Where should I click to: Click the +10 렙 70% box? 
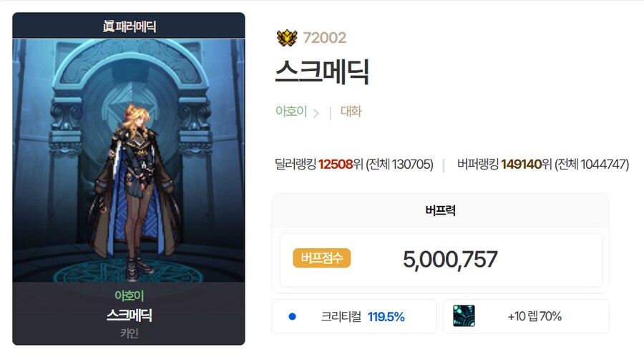click(526, 316)
